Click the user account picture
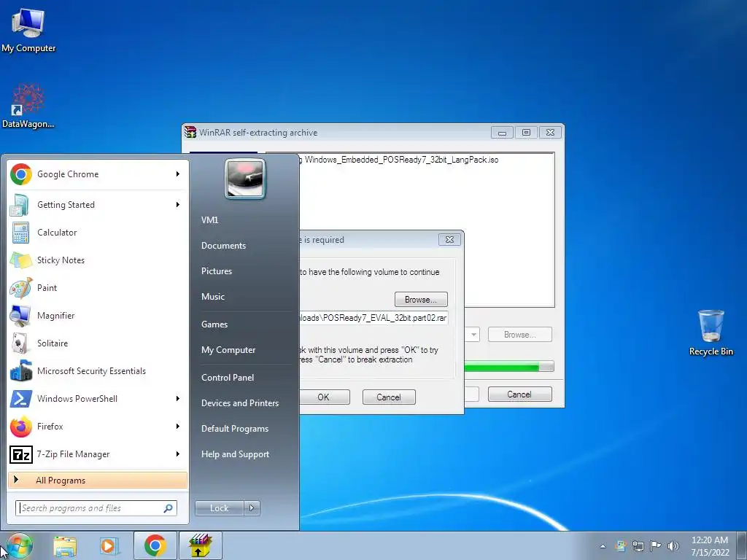 (x=245, y=179)
